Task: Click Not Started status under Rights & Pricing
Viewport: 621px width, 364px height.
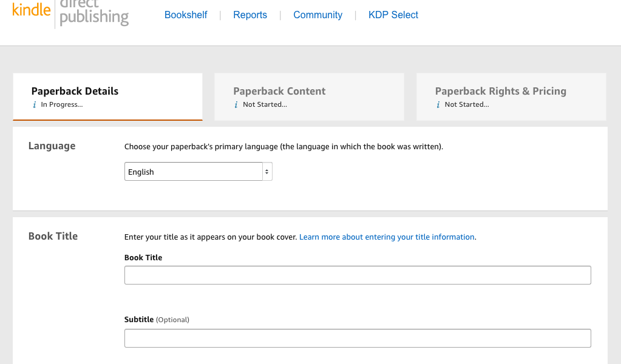Action: point(467,105)
